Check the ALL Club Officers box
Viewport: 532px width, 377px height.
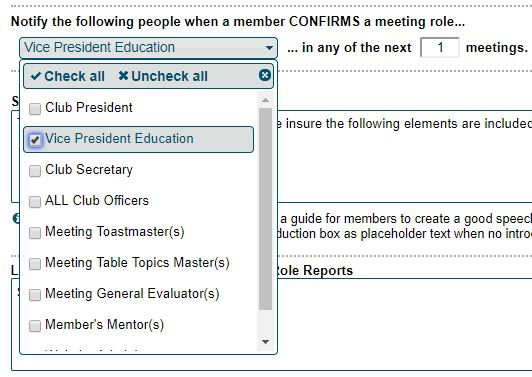coord(35,202)
